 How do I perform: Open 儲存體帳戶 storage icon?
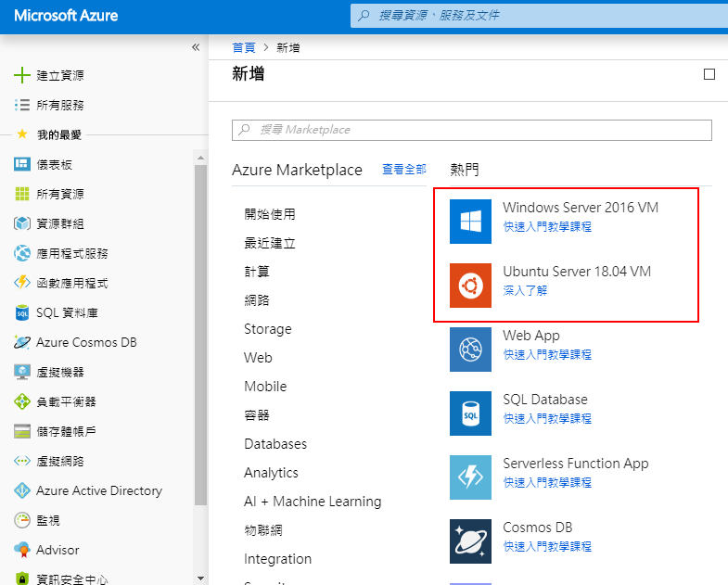pyautogui.click(x=22, y=431)
